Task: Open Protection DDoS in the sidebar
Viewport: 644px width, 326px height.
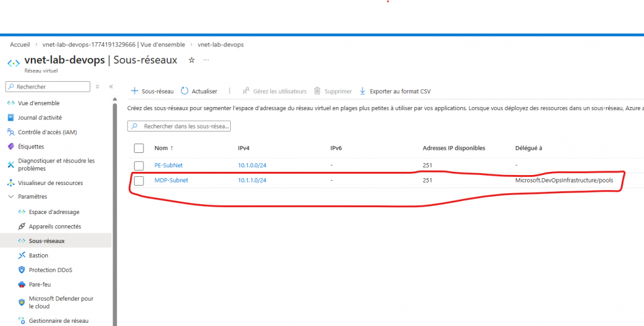Action: click(50, 270)
